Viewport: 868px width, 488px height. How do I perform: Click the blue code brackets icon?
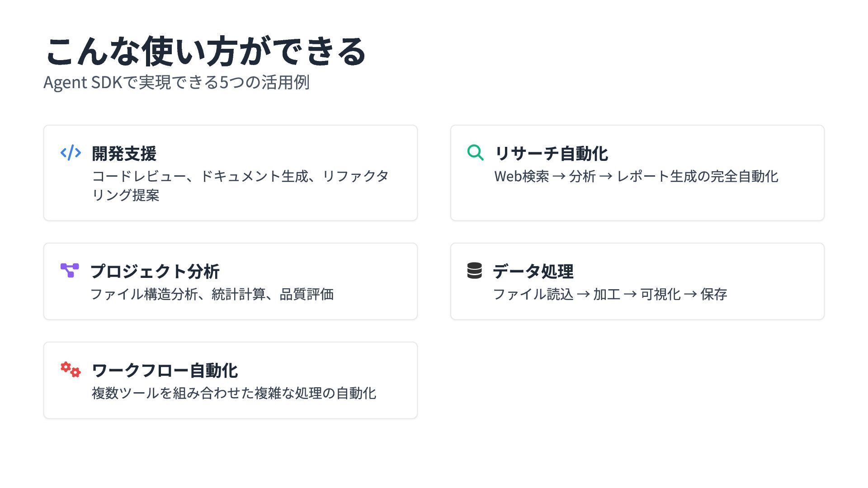(x=71, y=153)
